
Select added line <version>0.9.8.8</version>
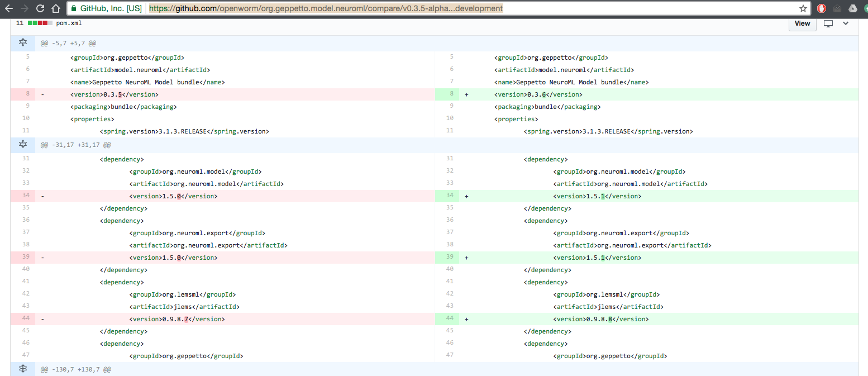tap(600, 319)
